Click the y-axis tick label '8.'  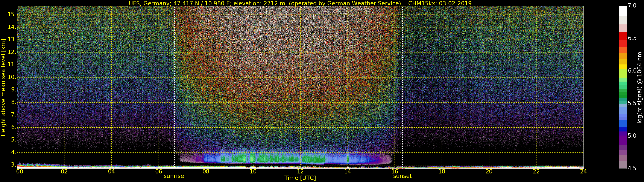point(14,102)
